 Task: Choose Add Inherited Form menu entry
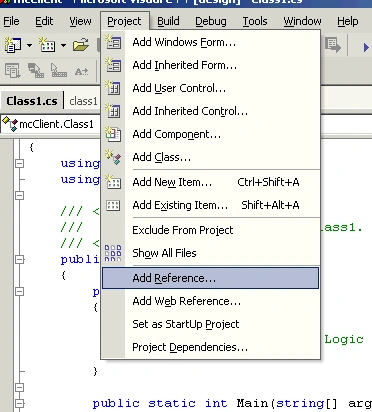pos(211,65)
